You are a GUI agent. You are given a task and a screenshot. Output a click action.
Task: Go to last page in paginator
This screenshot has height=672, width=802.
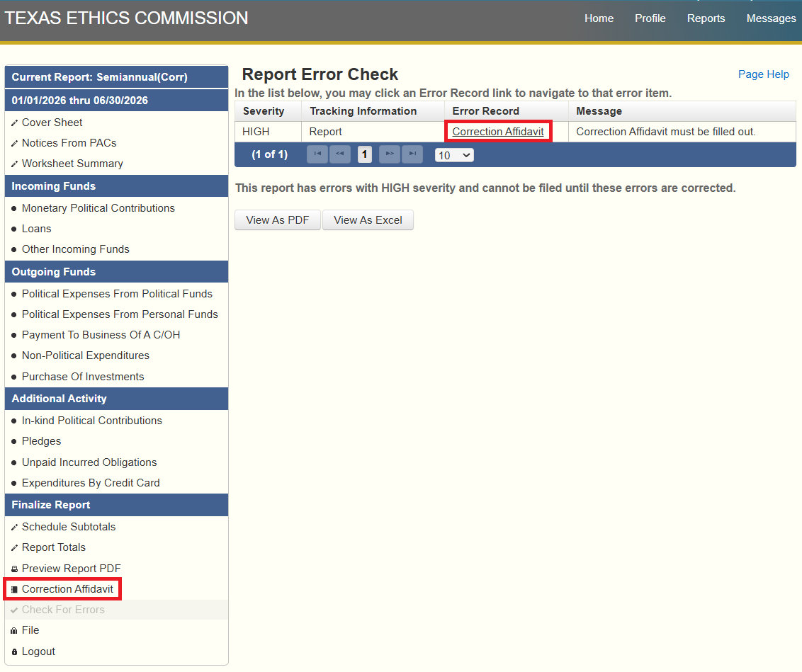click(x=412, y=154)
